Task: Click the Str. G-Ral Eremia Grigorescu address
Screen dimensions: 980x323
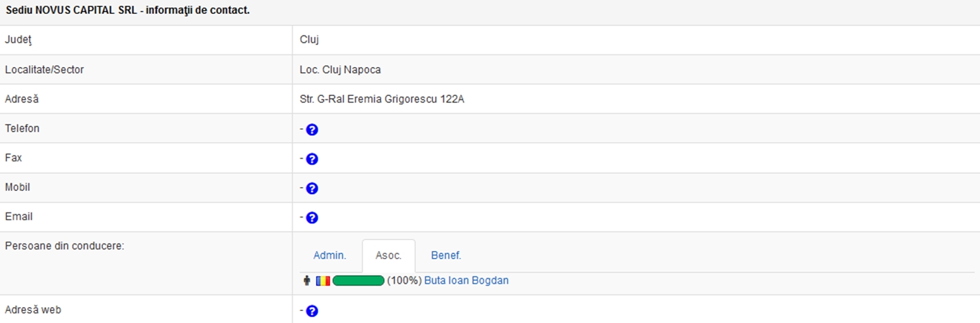Action: (382, 99)
